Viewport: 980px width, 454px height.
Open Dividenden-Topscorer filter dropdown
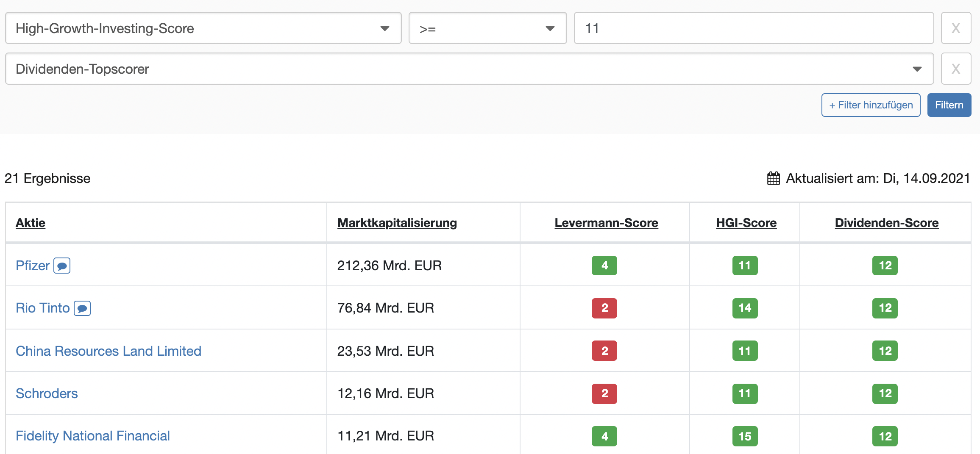point(470,69)
